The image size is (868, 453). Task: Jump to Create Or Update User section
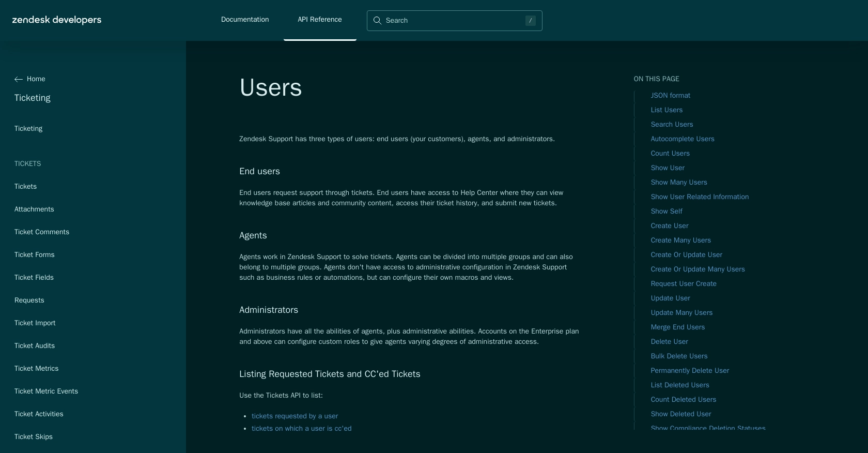click(687, 255)
